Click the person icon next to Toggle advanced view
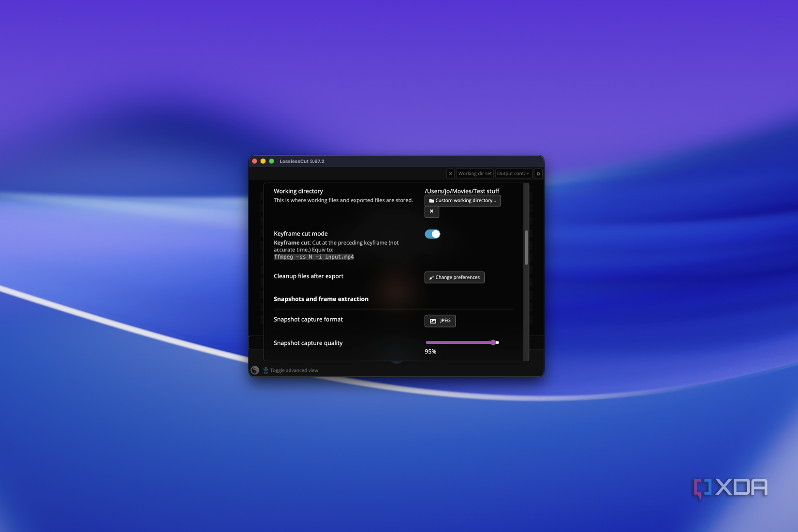The image size is (798, 532). tap(265, 370)
